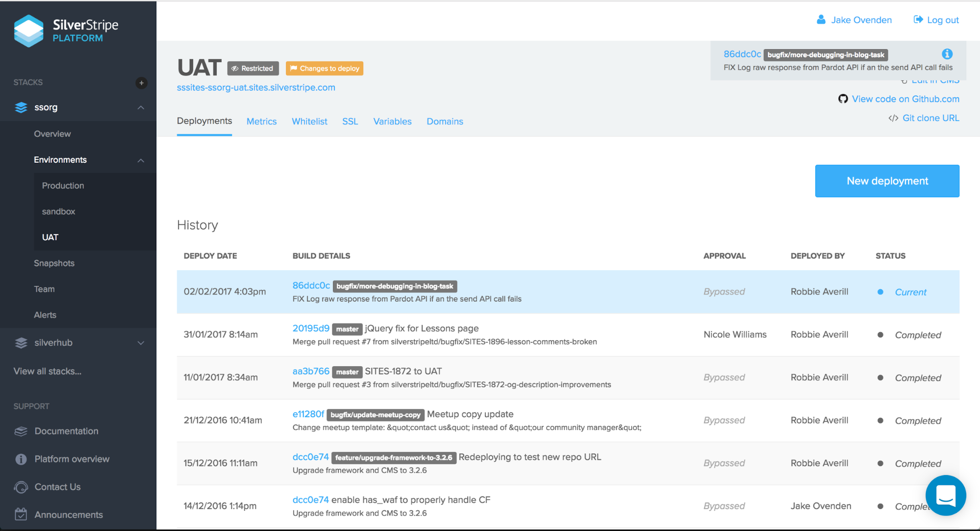Click the Platform overview info icon
The width and height of the screenshot is (980, 531).
pyautogui.click(x=21, y=459)
